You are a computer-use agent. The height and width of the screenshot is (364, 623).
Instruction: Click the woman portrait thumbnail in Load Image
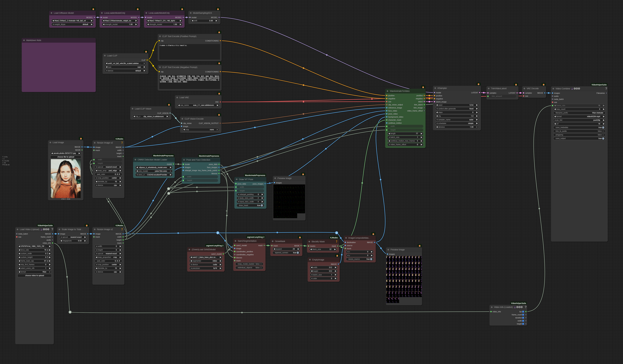pyautogui.click(x=66, y=178)
